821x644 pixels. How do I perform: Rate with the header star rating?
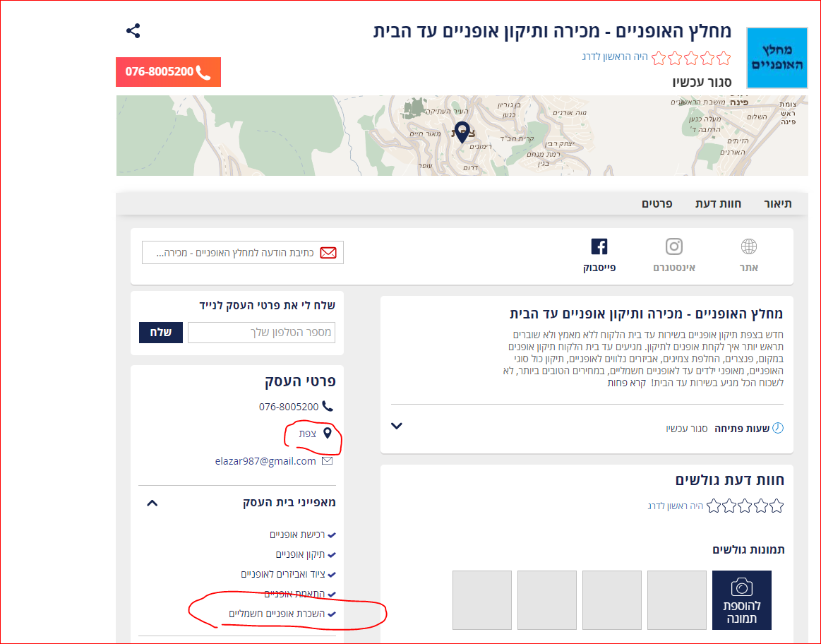(691, 58)
